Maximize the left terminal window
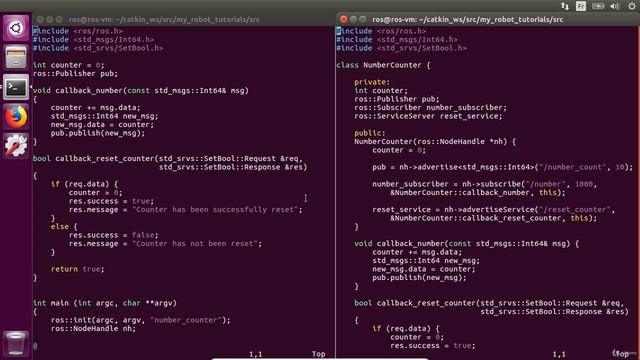This screenshot has width=640, height=360. coord(59,19)
